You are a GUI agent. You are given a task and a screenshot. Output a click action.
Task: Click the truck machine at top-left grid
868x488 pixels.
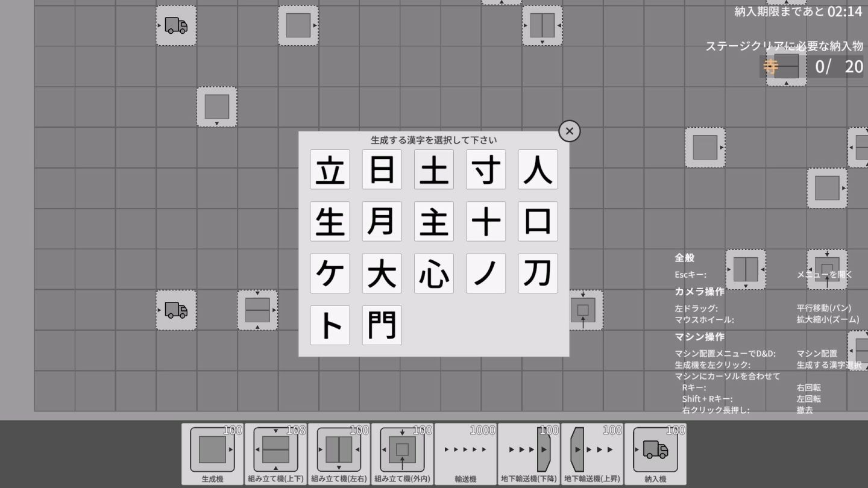point(176,25)
